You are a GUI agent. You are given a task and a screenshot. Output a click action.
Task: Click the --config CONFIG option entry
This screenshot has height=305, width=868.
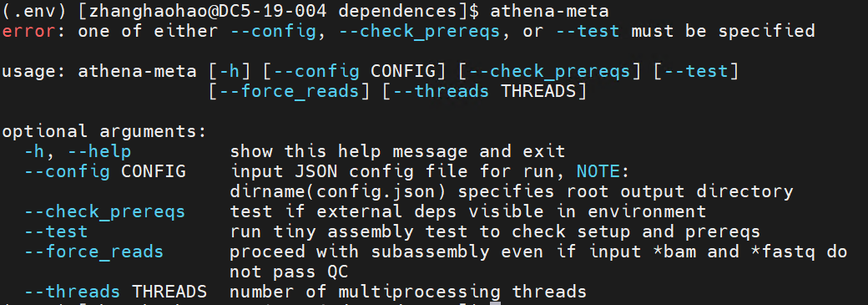(x=104, y=172)
